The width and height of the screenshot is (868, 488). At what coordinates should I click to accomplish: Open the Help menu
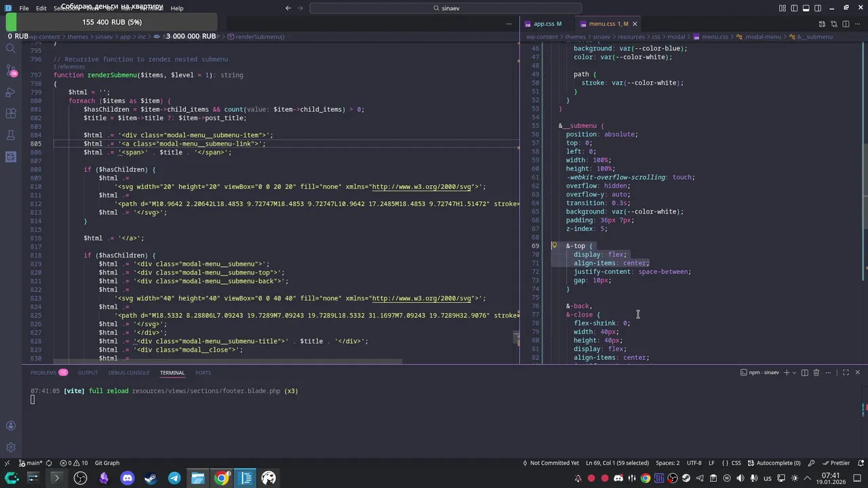tap(177, 8)
